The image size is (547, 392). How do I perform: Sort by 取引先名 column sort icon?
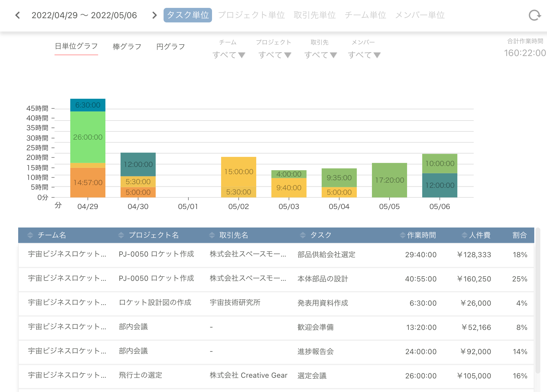click(212, 235)
